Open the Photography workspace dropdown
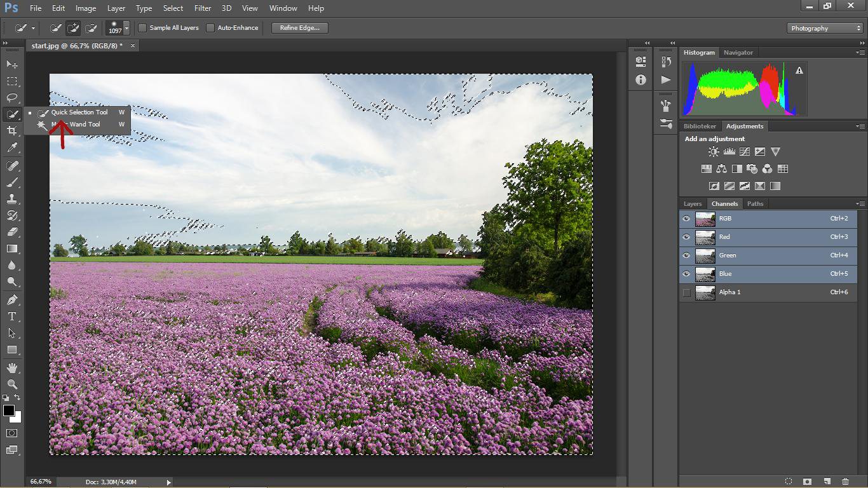 point(825,28)
